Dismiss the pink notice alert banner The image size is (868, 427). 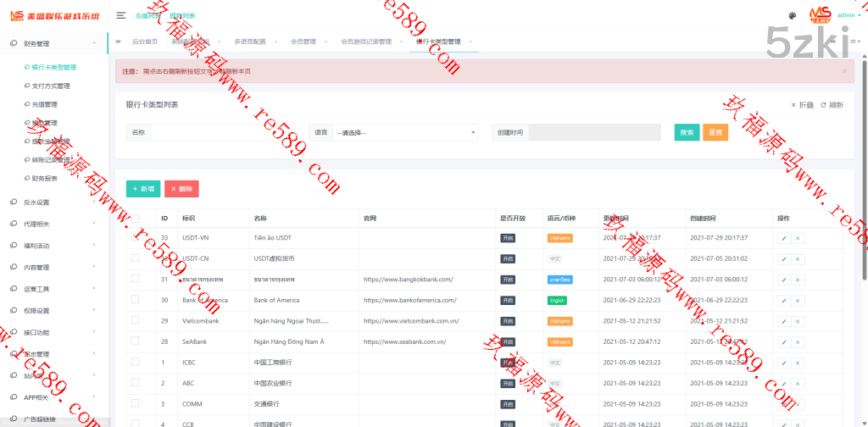click(843, 71)
